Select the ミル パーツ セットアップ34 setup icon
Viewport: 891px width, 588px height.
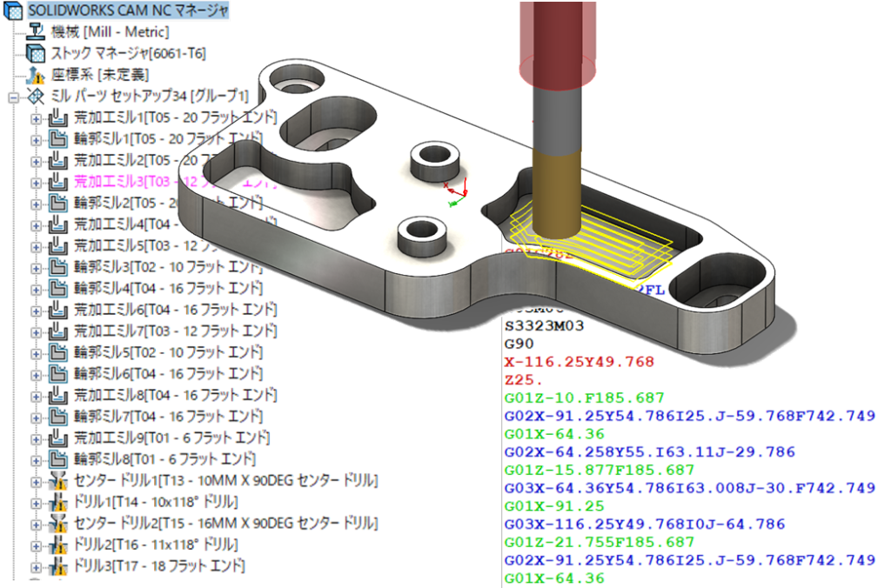36,96
